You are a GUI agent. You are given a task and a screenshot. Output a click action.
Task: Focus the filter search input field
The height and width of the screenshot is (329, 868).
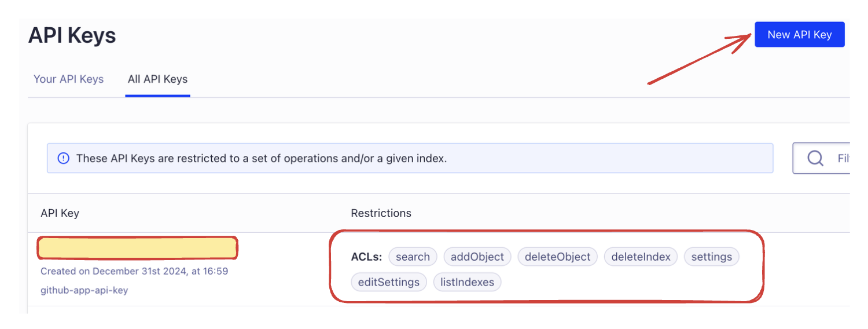coord(821,158)
